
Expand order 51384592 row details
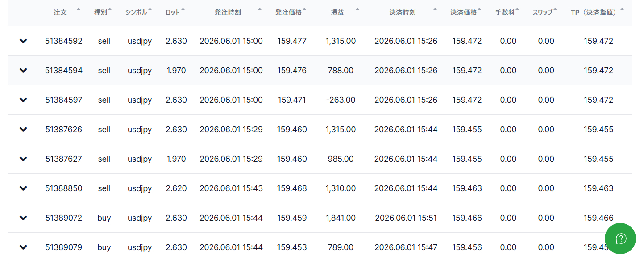pos(23,41)
